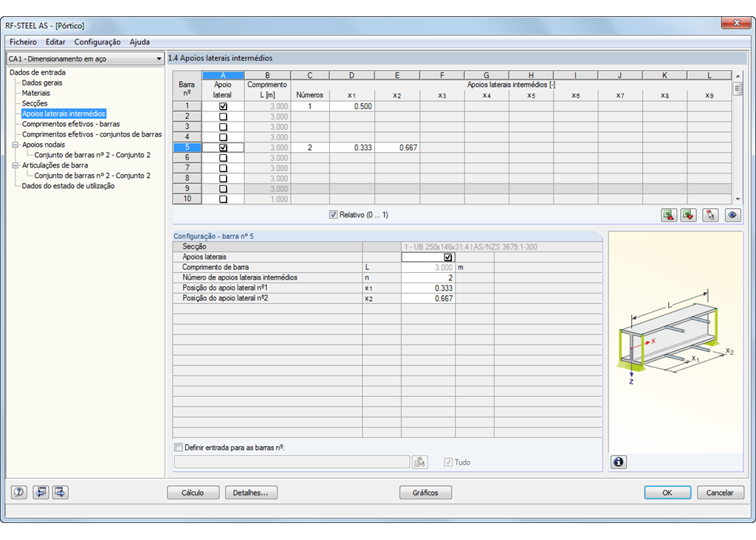Open the Ajuda menu
The image size is (756, 540).
pos(140,42)
